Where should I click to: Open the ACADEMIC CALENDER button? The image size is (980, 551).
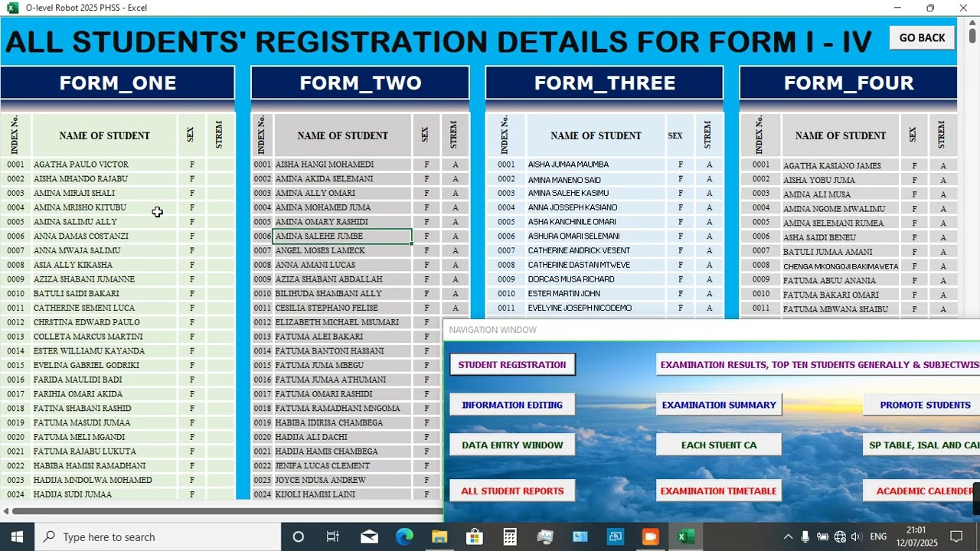click(x=922, y=491)
